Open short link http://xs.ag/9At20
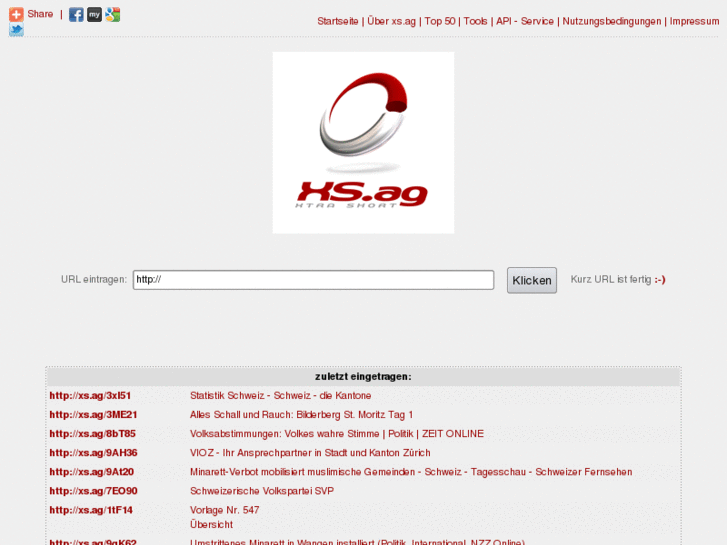The height and width of the screenshot is (545, 727). point(91,472)
